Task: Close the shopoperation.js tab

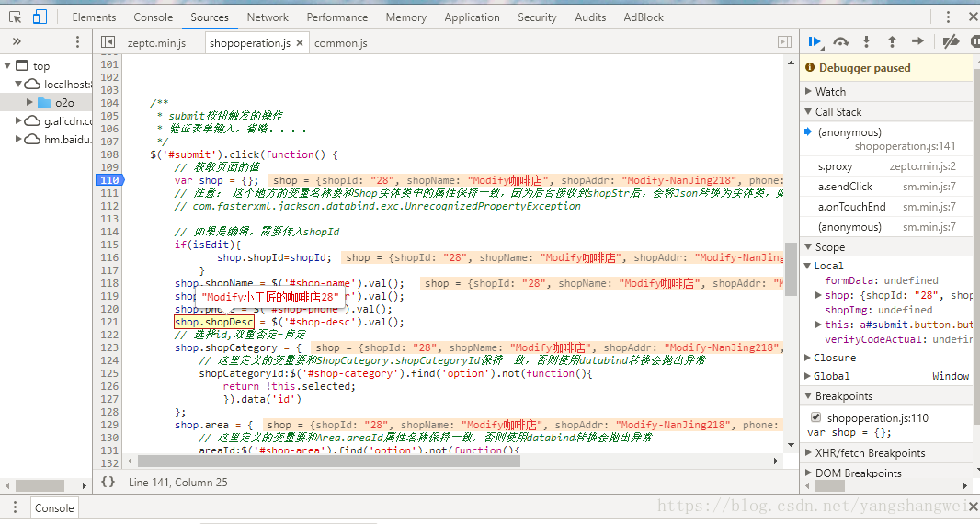Action: click(300, 42)
